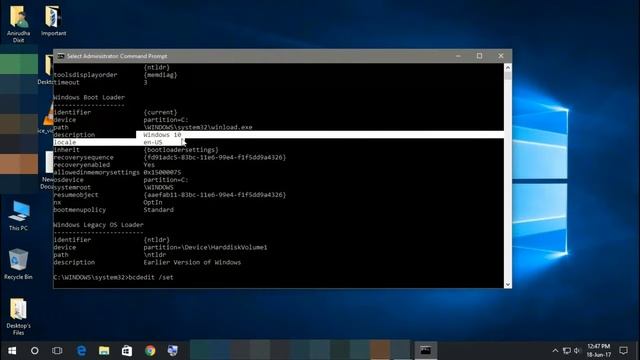The width and height of the screenshot is (640, 360).
Task: Select the active Command Prompt taskbar button
Action: (426, 351)
